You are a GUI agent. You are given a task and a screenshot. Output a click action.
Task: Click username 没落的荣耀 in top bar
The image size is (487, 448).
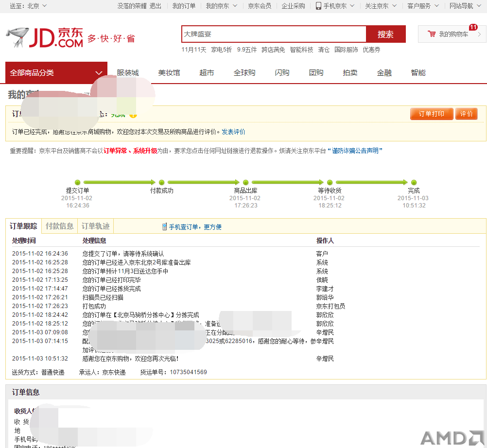click(x=132, y=6)
